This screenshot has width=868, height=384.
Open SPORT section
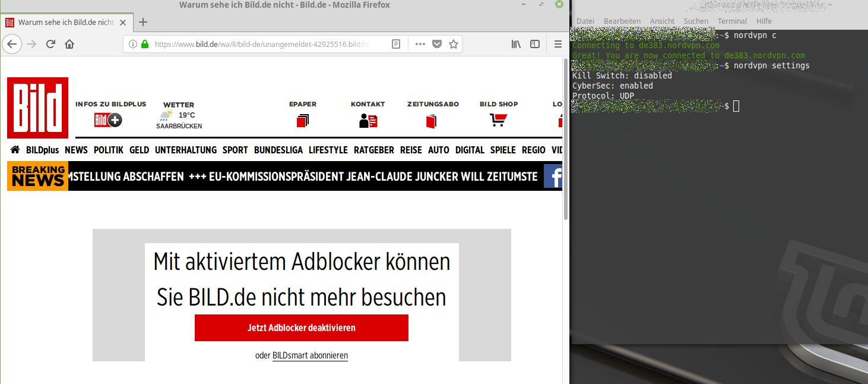[x=235, y=150]
